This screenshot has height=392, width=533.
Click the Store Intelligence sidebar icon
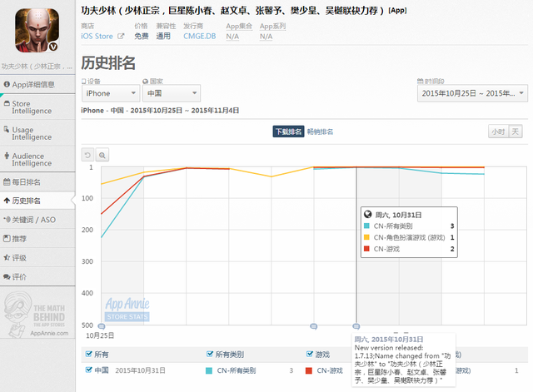click(7, 103)
